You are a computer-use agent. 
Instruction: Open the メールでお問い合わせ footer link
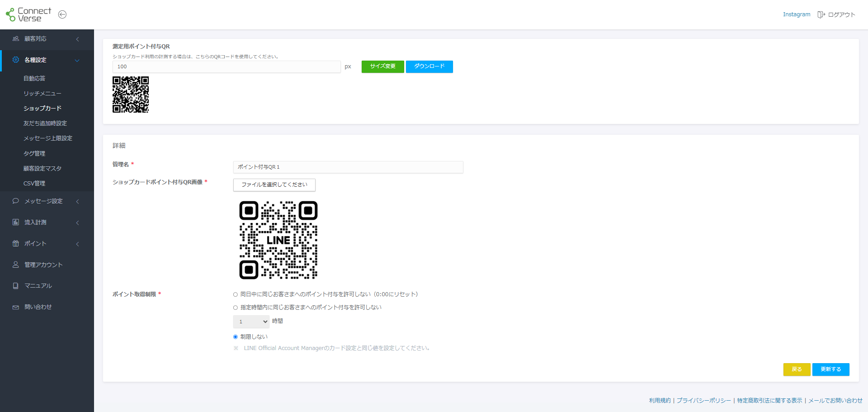[x=835, y=401]
